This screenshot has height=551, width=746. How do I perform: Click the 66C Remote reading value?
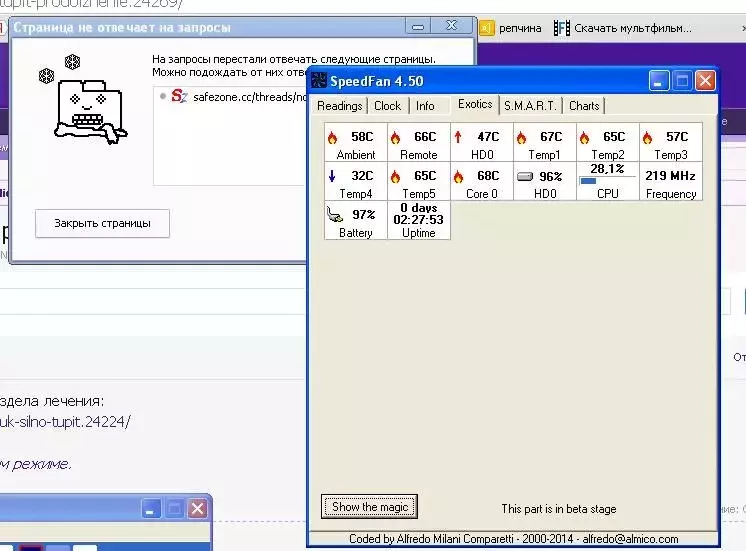coord(425,137)
